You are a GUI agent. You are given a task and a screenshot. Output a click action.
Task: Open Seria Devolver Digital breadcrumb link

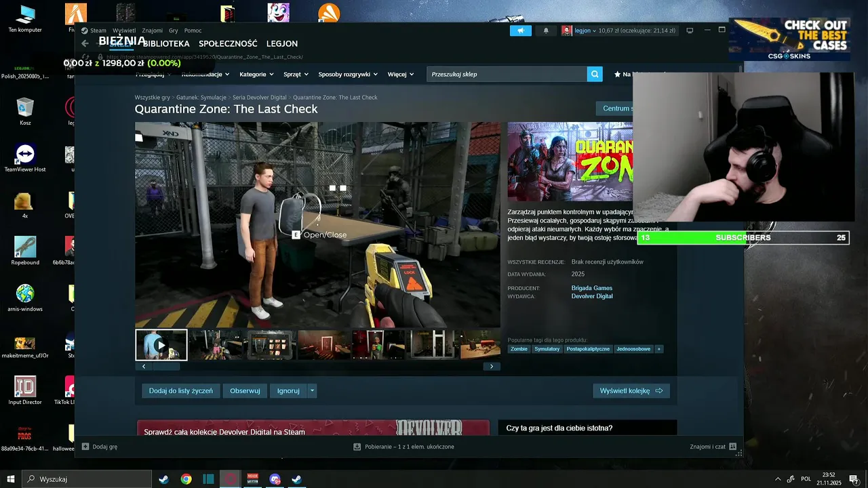tap(260, 98)
